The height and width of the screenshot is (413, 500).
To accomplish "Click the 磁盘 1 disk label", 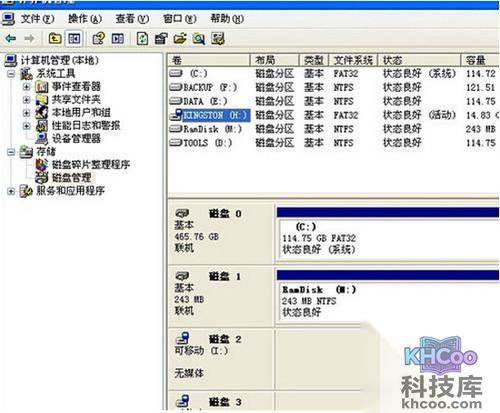I will [x=225, y=276].
